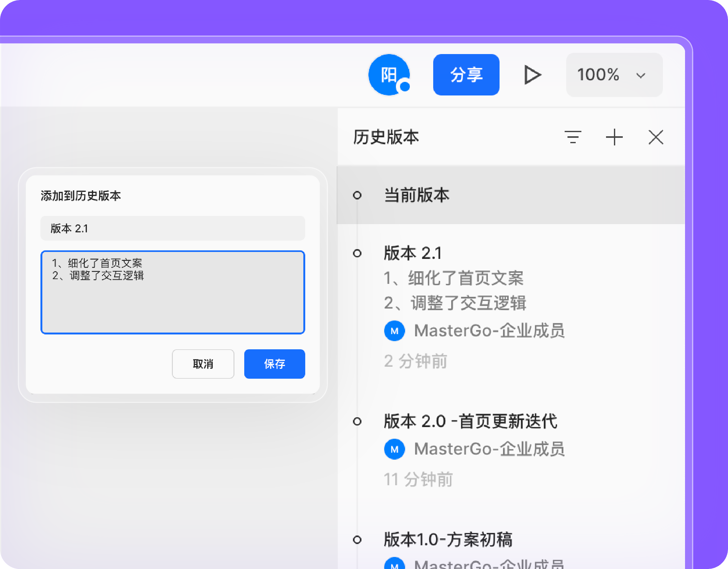The image size is (728, 569).
Task: Select 版本 2.1 history entry
Action: pos(413,253)
